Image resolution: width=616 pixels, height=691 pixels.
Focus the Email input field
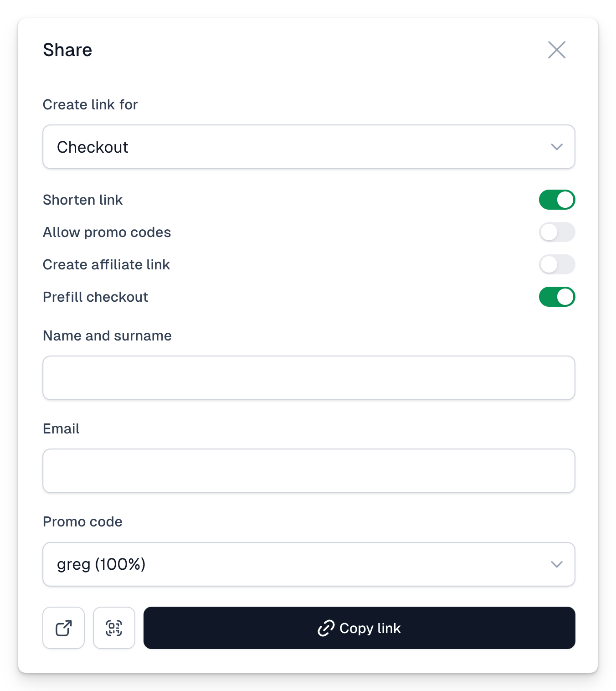tap(309, 471)
